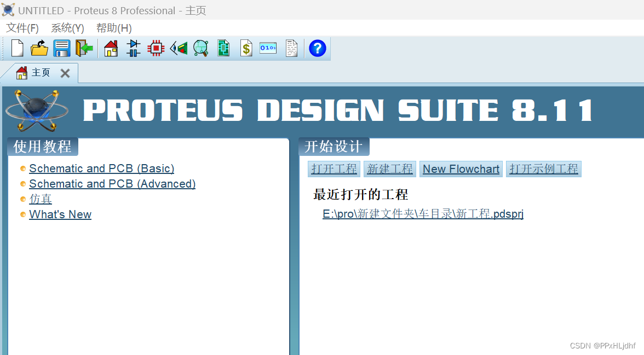Open the 文件(F) menu

click(22, 28)
